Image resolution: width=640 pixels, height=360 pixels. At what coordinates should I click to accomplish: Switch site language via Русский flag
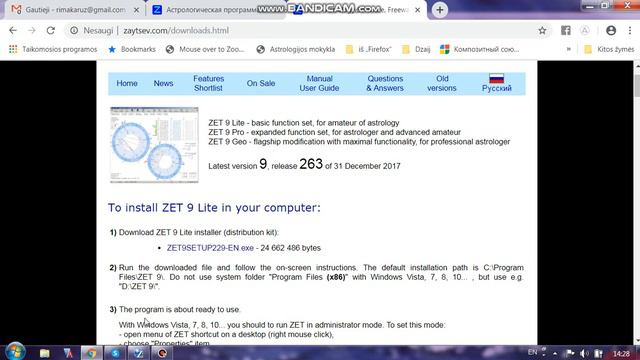496,83
